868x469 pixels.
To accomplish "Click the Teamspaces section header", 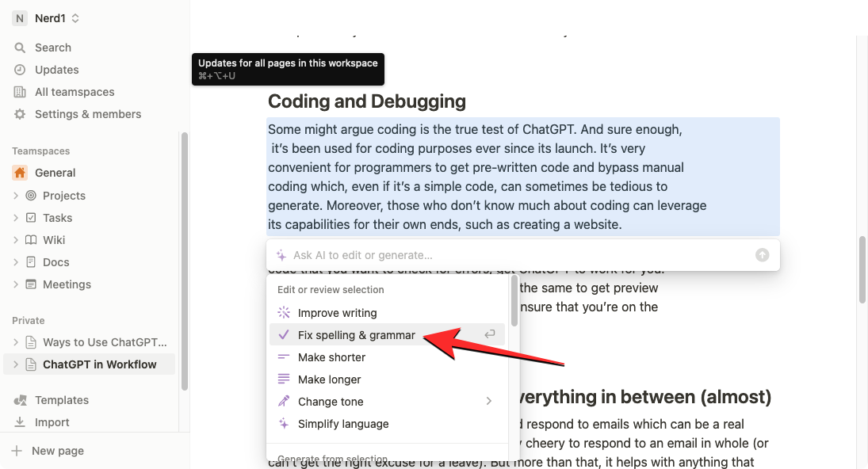I will (41, 151).
